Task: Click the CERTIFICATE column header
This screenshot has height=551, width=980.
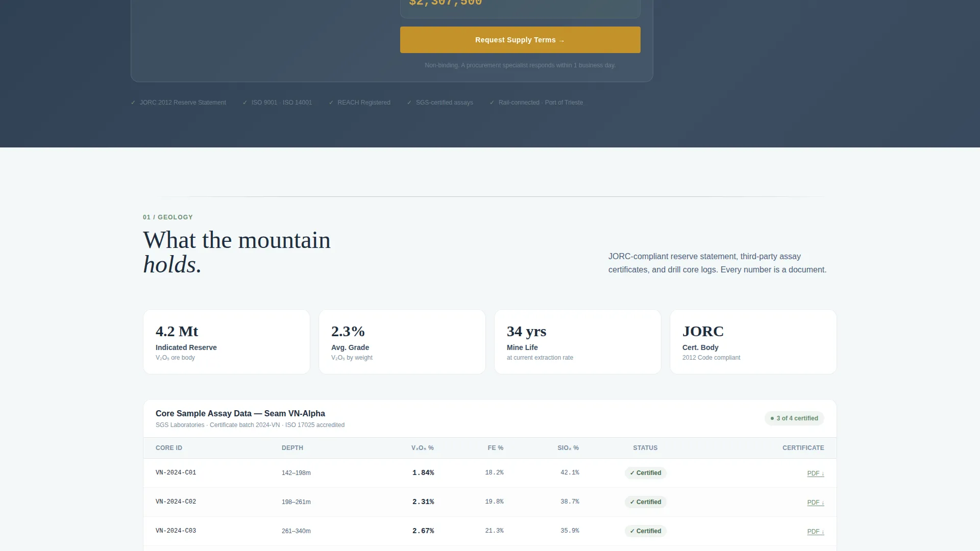Action: 803,448
